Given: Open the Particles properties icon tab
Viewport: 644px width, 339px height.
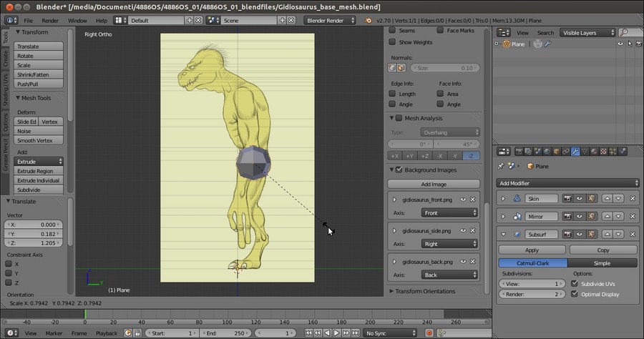Looking at the screenshot, I should pos(613,152).
